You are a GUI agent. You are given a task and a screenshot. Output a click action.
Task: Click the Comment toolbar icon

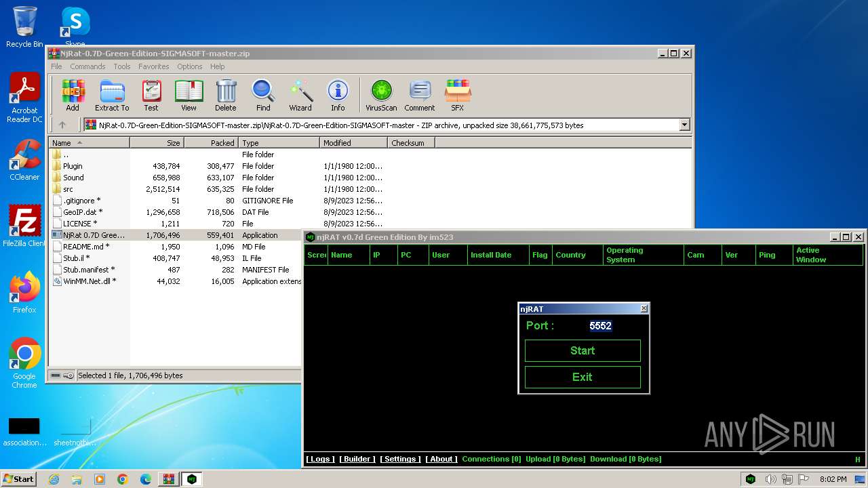[420, 95]
